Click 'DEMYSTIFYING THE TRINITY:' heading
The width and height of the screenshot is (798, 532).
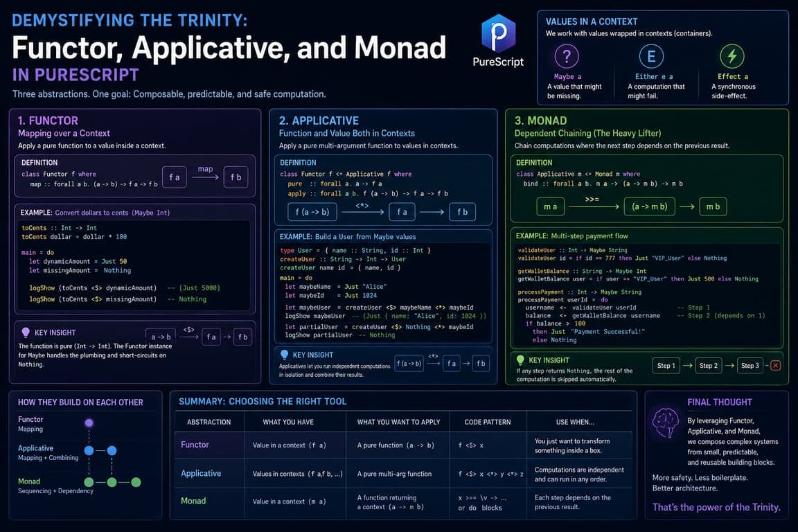click(130, 20)
